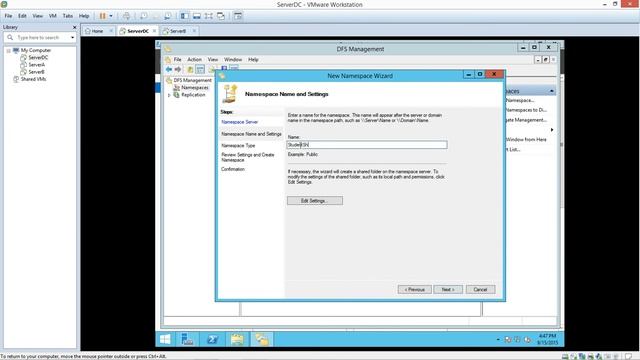The width and height of the screenshot is (640, 360).
Task: Click the console view toolbar icon
Action: point(238,16)
